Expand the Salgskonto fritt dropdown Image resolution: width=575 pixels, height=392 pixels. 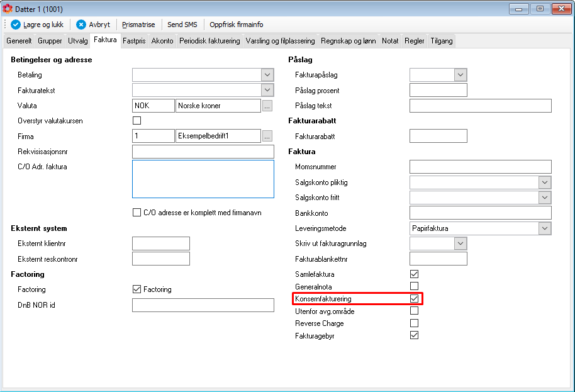[545, 198]
